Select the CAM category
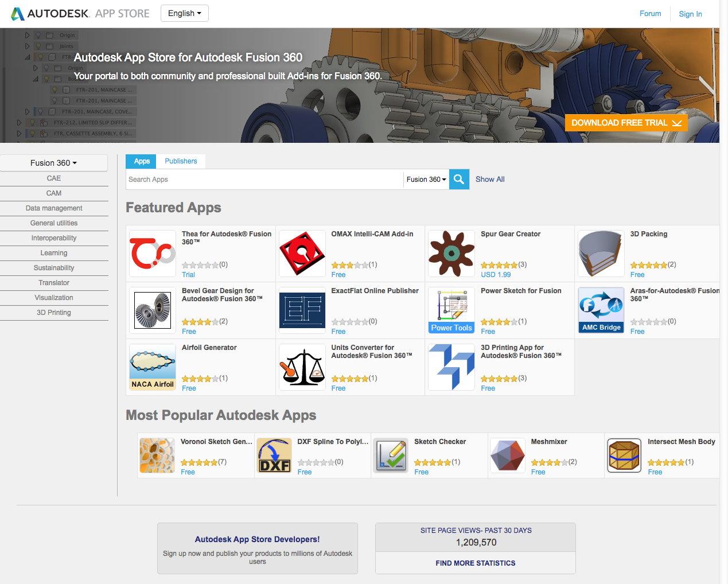Viewport: 728px width, 584px height. point(54,193)
